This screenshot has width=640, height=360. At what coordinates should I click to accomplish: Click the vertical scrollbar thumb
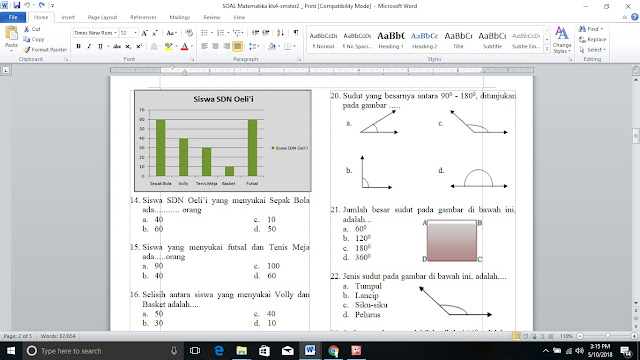(636, 136)
